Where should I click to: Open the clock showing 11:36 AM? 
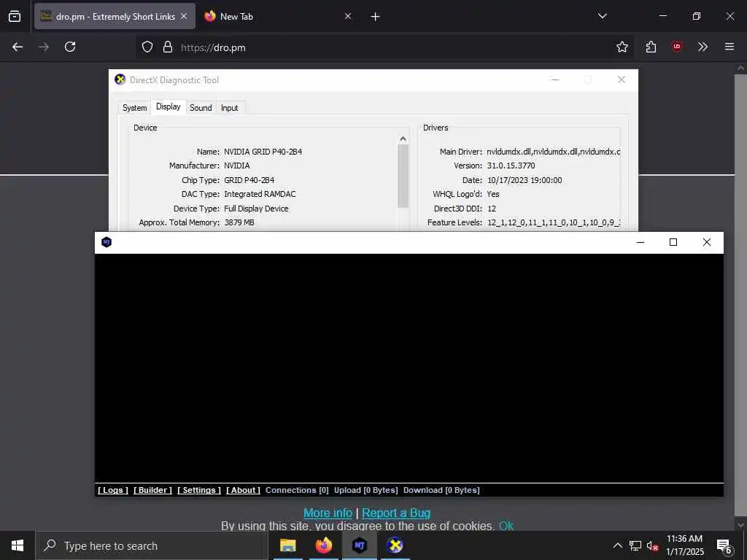click(684, 545)
